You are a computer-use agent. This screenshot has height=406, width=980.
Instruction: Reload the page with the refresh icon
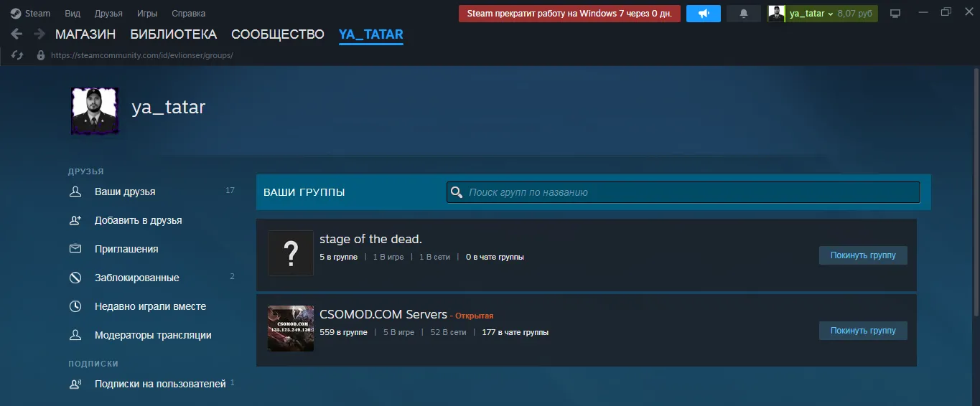[19, 55]
